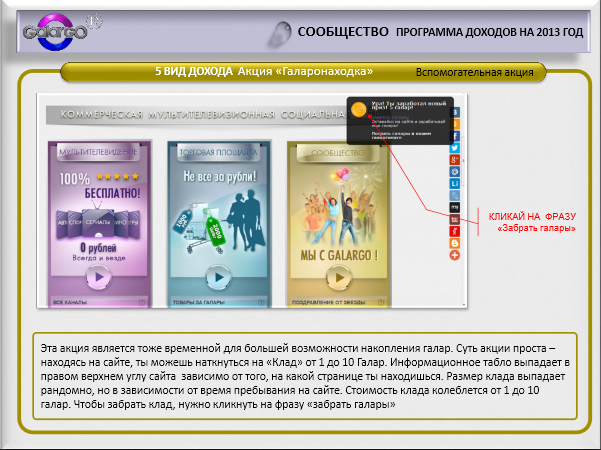The height and width of the screenshot is (450, 601).
Task: Click the VKontakte share icon
Action: pos(455,112)
